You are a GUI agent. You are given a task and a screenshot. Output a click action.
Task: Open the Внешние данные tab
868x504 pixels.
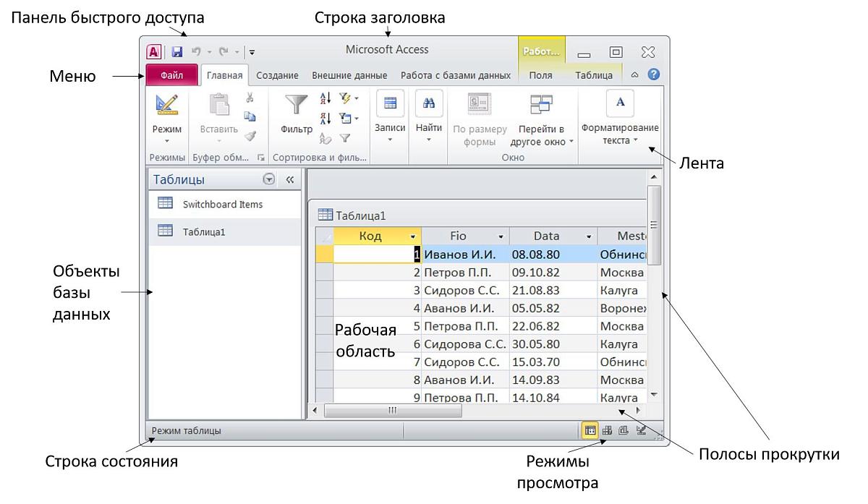coord(349,75)
